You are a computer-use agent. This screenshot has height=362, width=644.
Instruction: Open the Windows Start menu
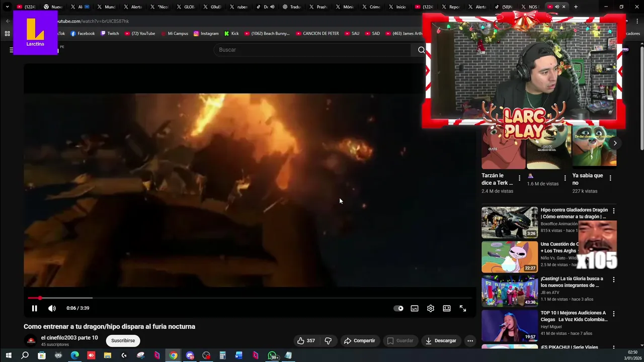point(8,355)
